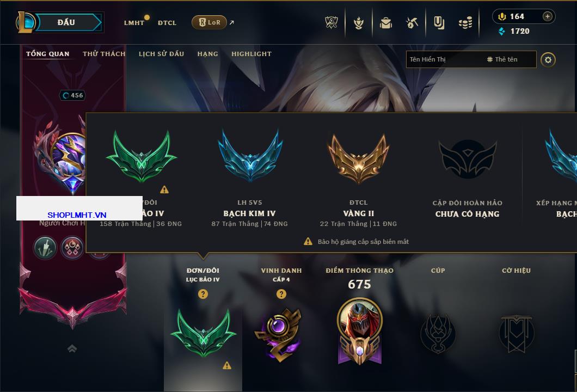Screen dimensions: 577x392
Task: Click the question mark under ĐƠN/ĐÔI
Action: click(202, 293)
